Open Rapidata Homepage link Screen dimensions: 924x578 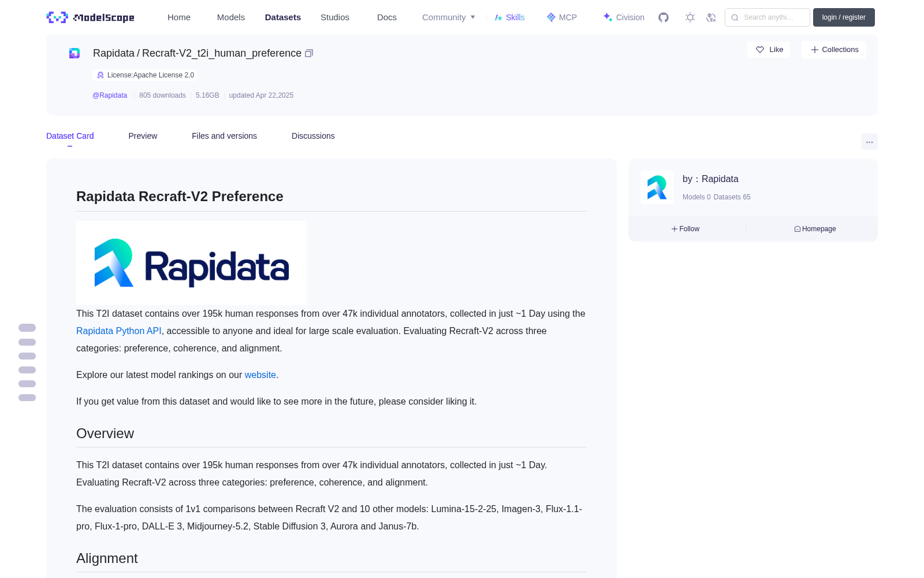pos(815,229)
